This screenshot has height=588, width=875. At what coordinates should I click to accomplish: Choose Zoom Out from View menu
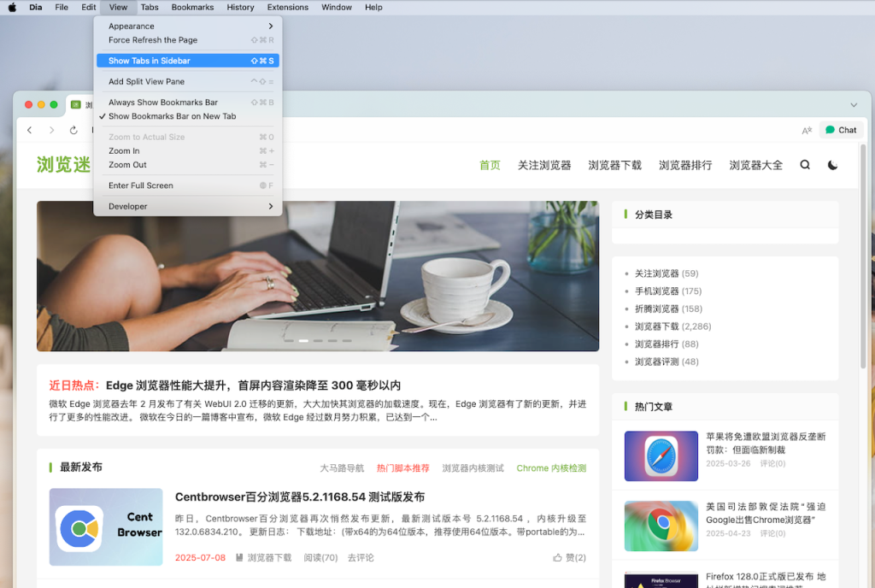pyautogui.click(x=188, y=165)
